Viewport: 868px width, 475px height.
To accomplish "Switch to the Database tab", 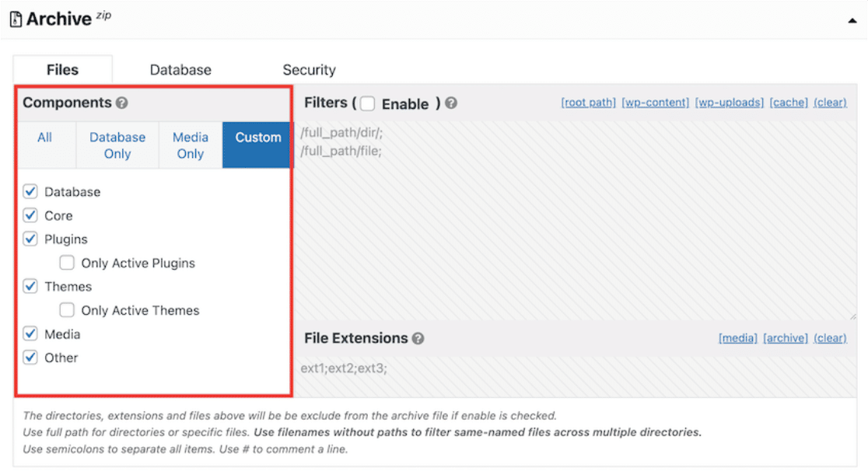I will pyautogui.click(x=180, y=70).
